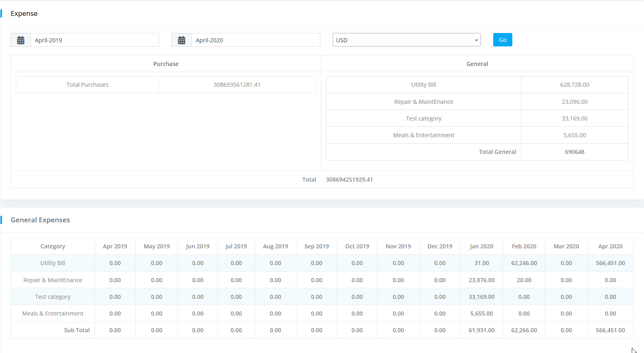Click the Meals & Entertainment Jan 2020 value 5,655.00
This screenshot has width=644, height=353.
481,314
